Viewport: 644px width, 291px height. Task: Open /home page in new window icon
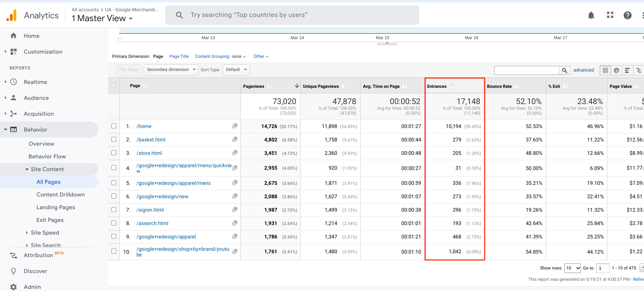click(x=235, y=126)
